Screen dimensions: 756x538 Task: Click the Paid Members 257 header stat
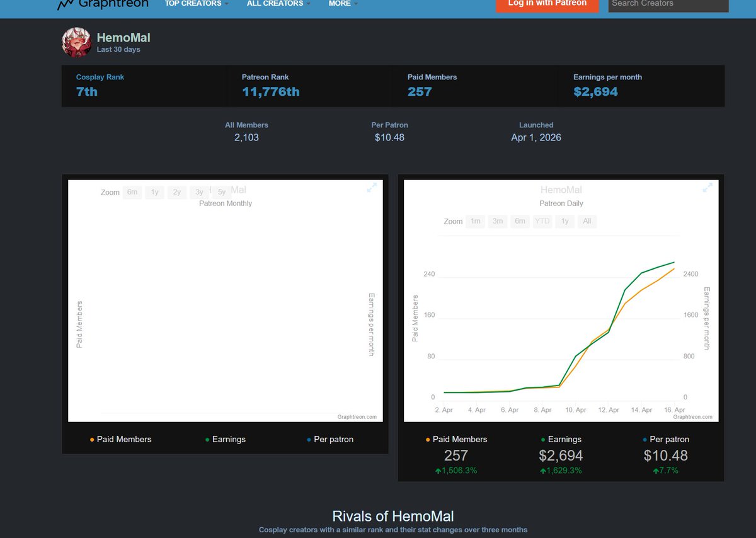420,92
